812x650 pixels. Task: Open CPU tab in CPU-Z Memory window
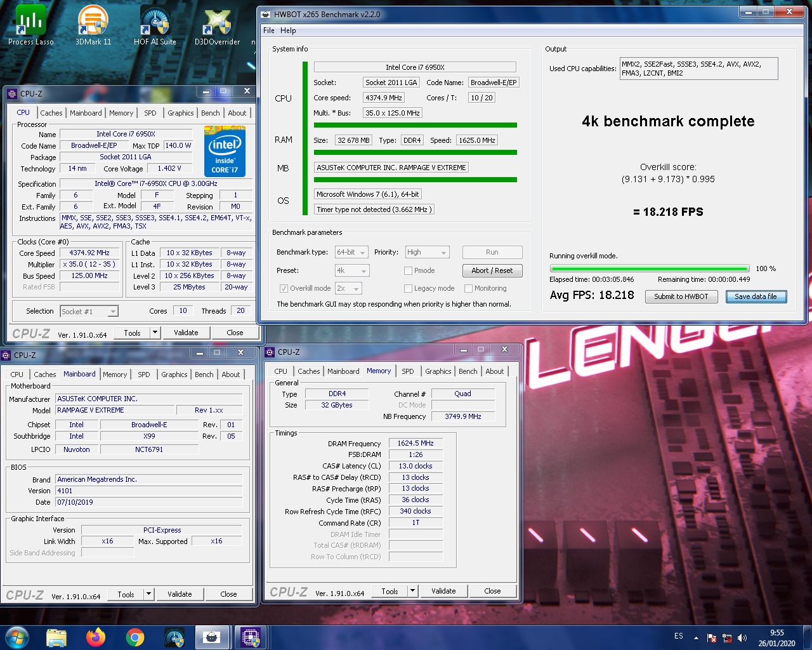[281, 371]
